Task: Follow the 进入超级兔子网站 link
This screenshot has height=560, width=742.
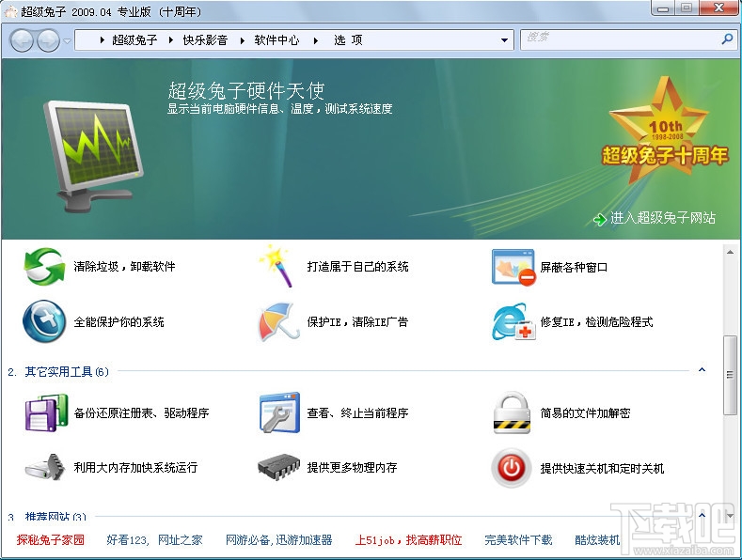Action: (662, 218)
